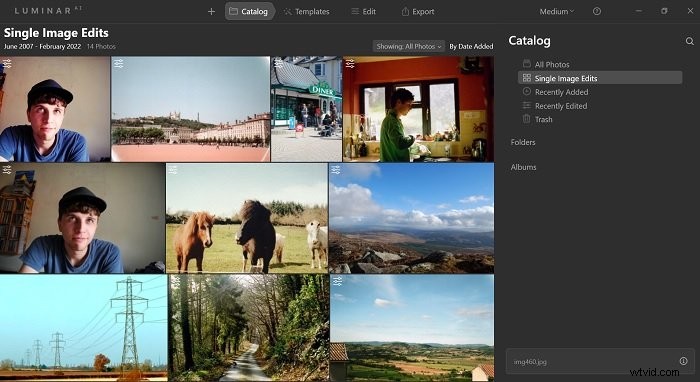The width and height of the screenshot is (700, 382).
Task: Open the Catalog tab
Action: pyautogui.click(x=249, y=12)
